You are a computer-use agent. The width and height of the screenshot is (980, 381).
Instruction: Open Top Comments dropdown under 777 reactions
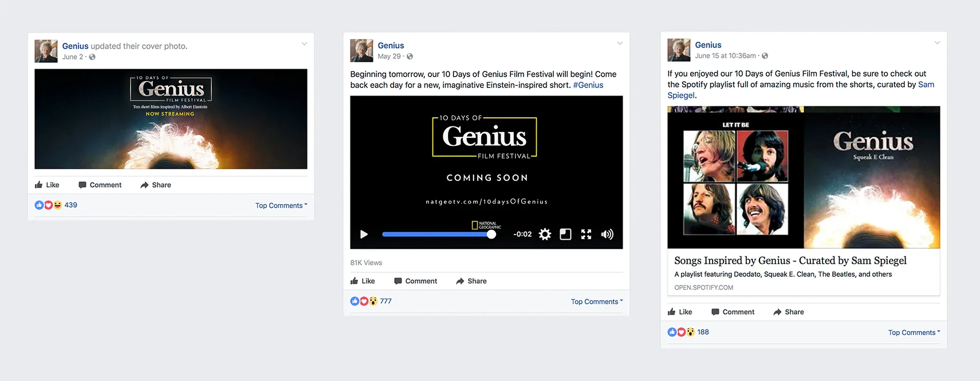pos(597,301)
